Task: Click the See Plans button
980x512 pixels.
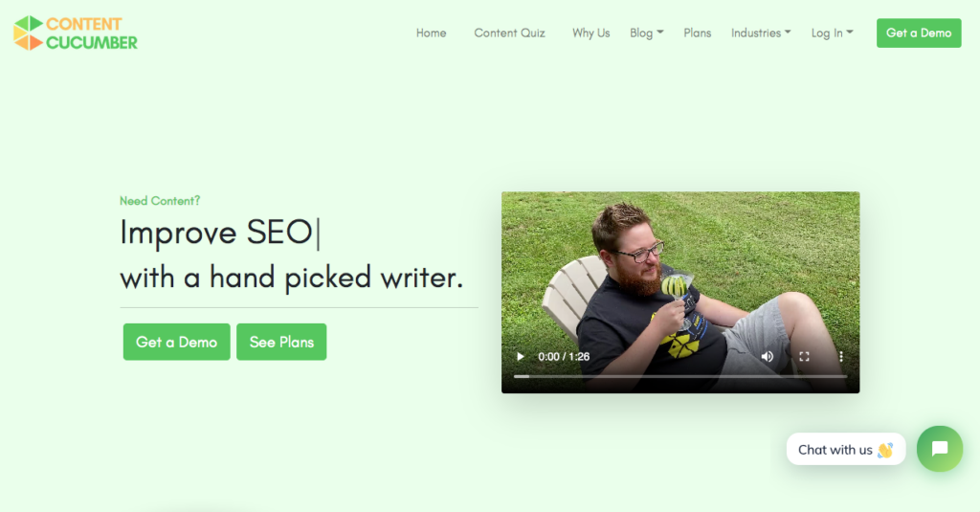Action: click(x=281, y=342)
